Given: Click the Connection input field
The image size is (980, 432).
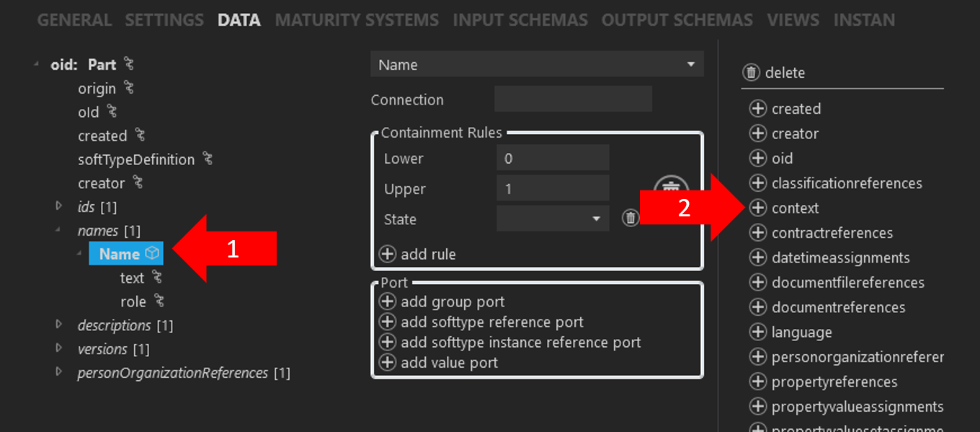Looking at the screenshot, I should point(573,100).
